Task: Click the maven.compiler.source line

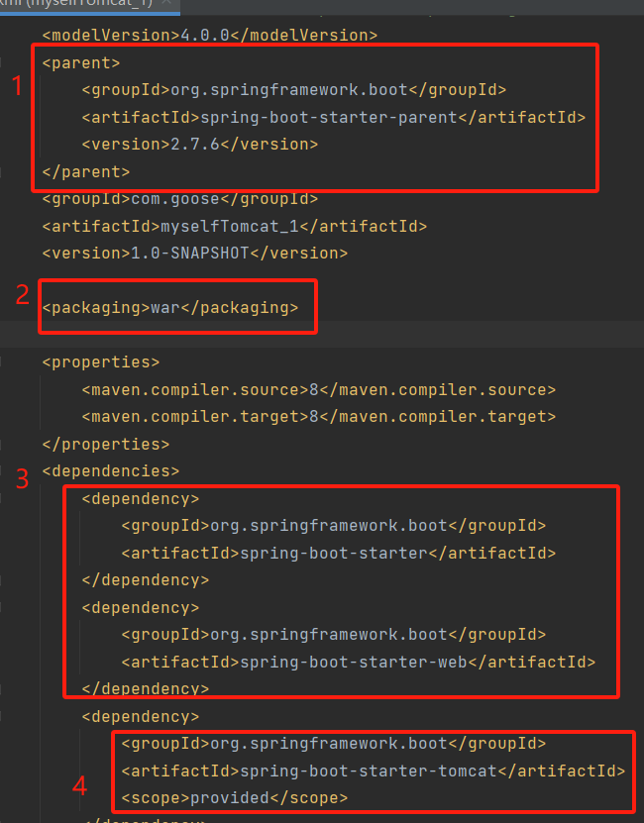Action: (x=318, y=390)
